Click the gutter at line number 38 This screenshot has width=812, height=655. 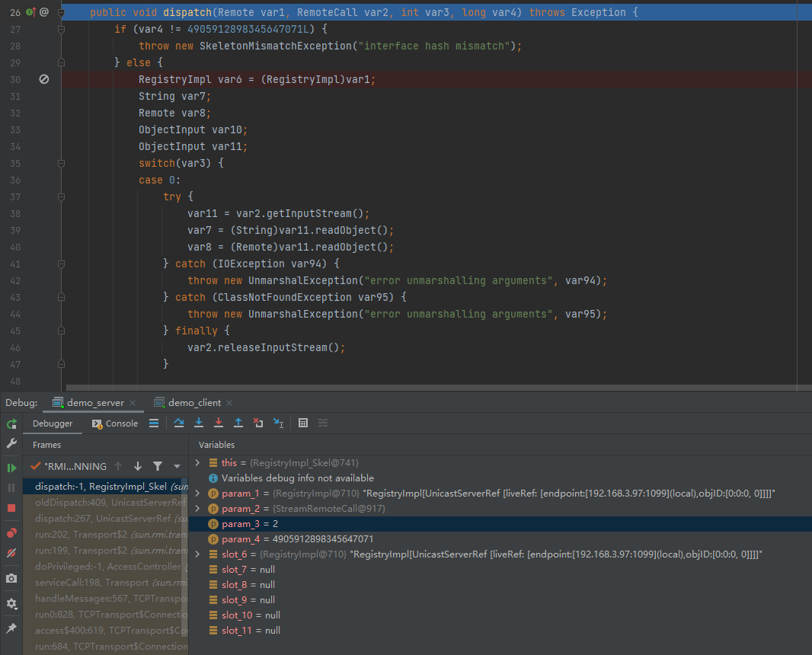pos(15,213)
